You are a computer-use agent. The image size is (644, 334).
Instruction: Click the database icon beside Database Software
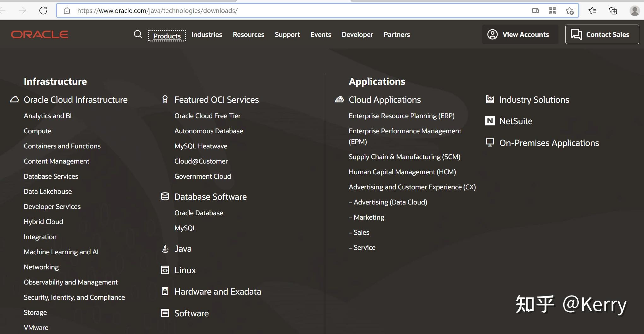tap(165, 197)
